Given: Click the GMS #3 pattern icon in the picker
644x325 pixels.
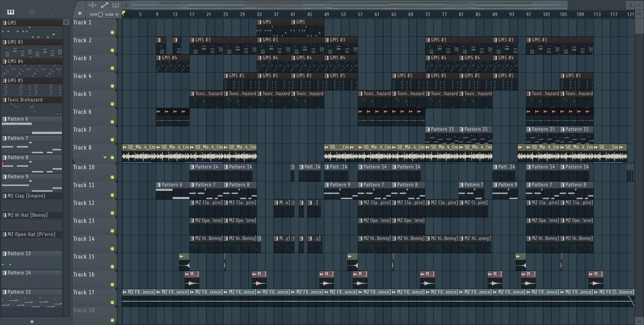Looking at the screenshot, I should point(4,42).
